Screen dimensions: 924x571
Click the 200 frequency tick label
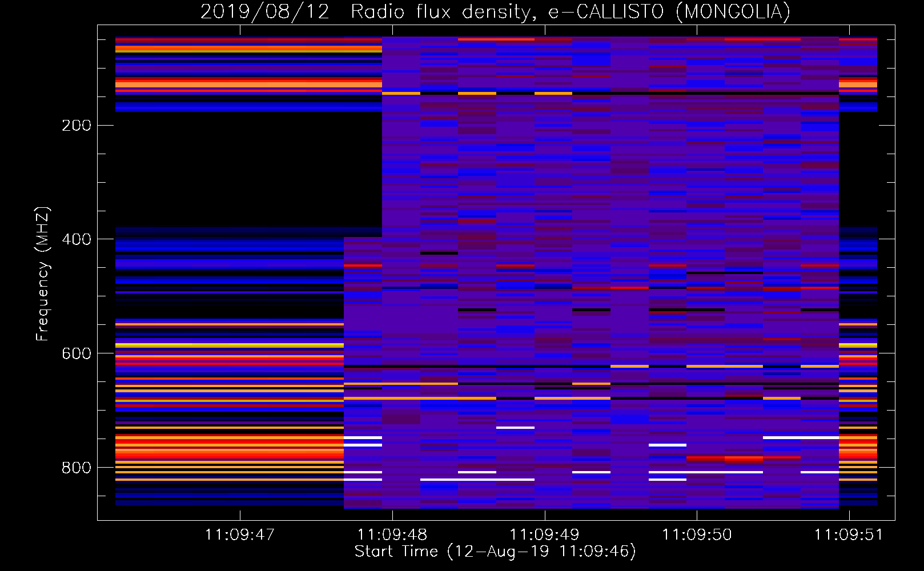[77, 126]
